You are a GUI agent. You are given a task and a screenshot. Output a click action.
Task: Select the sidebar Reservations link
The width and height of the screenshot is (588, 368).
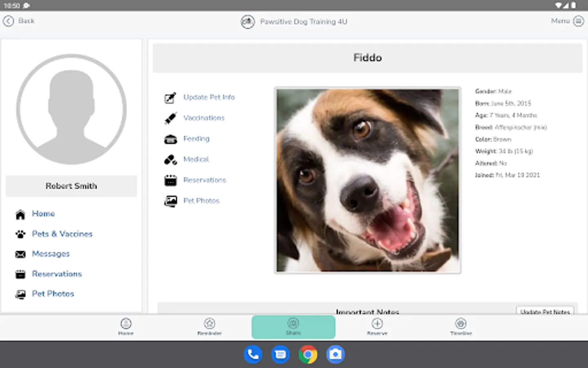[x=57, y=274]
